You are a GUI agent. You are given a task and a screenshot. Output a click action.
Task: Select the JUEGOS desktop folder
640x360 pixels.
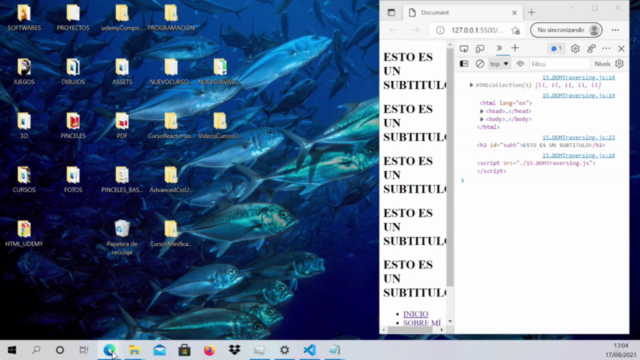tap(24, 71)
